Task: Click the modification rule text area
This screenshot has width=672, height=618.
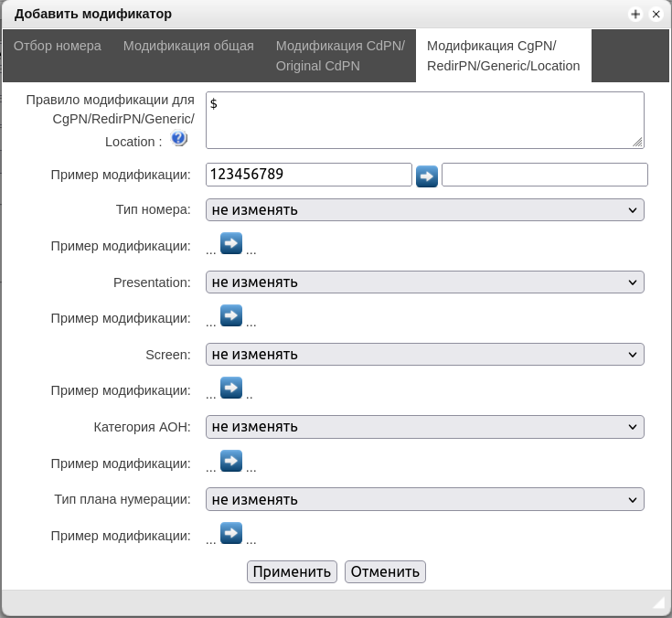Action: pos(424,121)
